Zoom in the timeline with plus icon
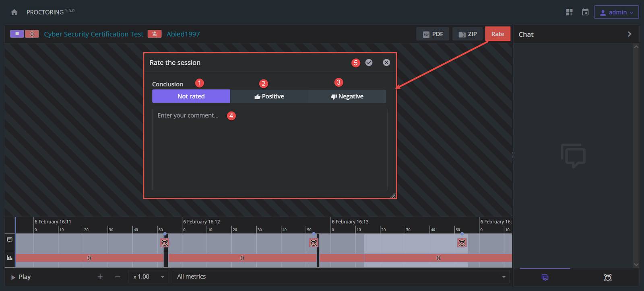This screenshot has height=291, width=644. coord(100,277)
